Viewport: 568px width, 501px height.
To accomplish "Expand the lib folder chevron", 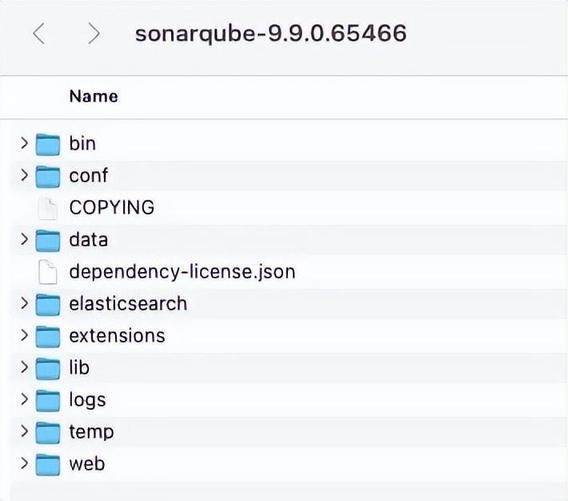I will click(24, 367).
